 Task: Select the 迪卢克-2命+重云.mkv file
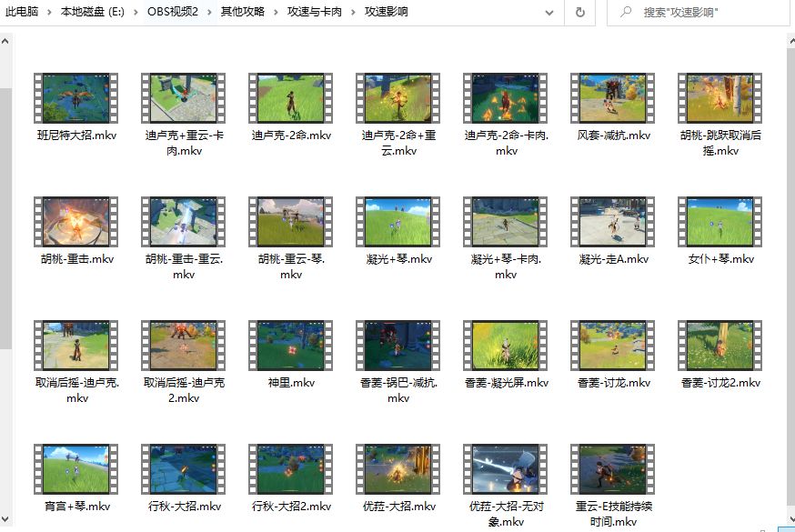tap(398, 115)
